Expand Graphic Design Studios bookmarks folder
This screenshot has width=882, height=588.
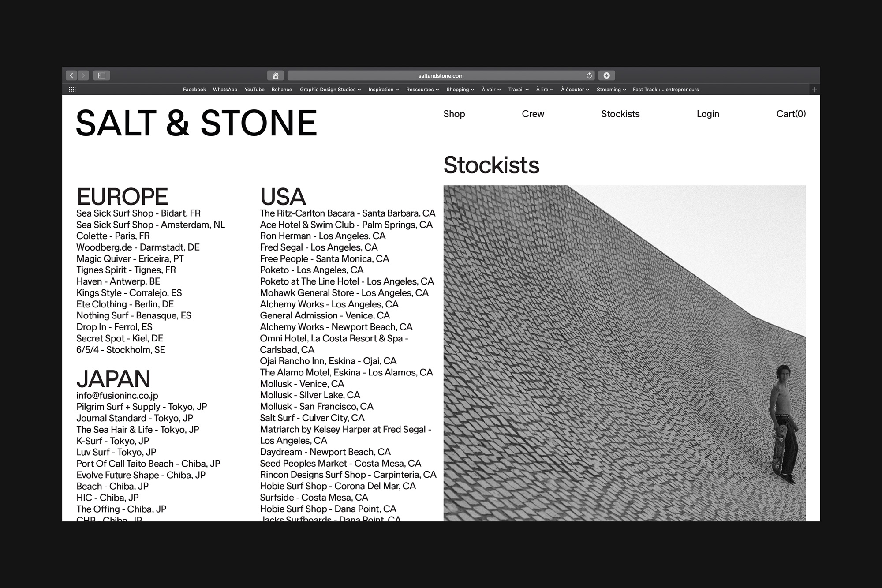330,90
